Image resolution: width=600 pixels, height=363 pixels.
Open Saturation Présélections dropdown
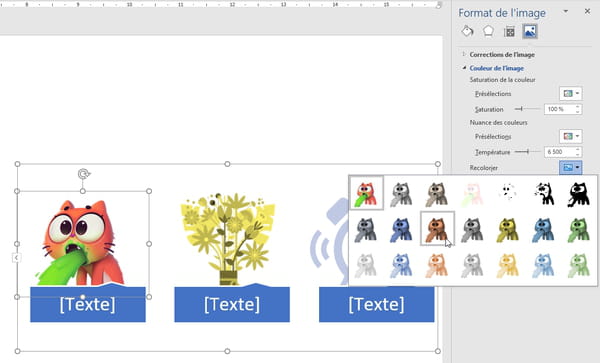(x=571, y=93)
